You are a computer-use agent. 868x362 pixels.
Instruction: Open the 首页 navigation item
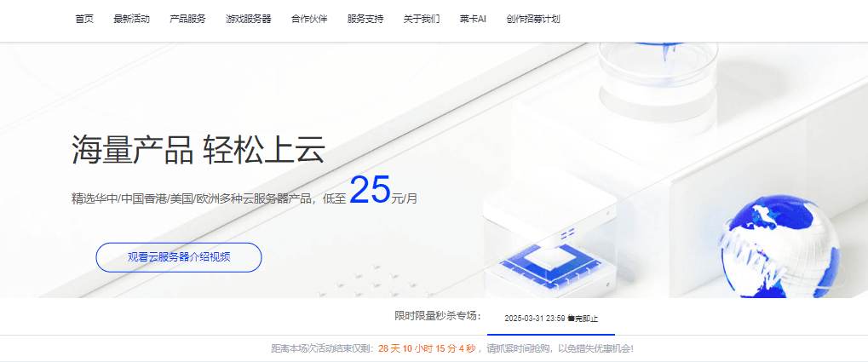coord(84,19)
